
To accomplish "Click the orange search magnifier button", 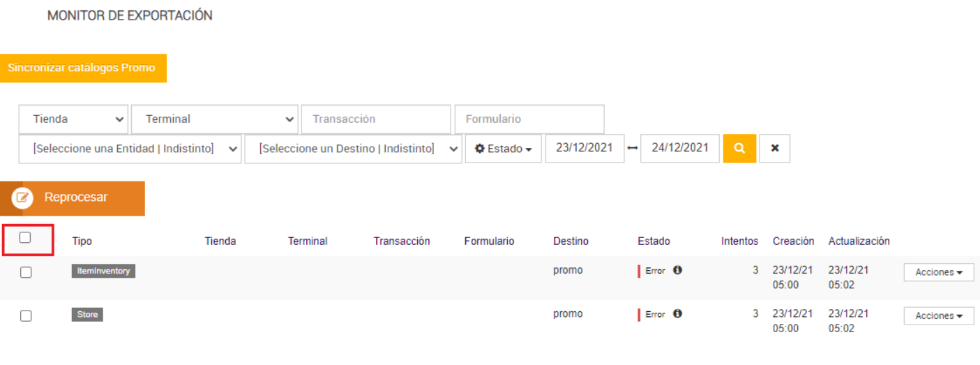I will coord(739,149).
